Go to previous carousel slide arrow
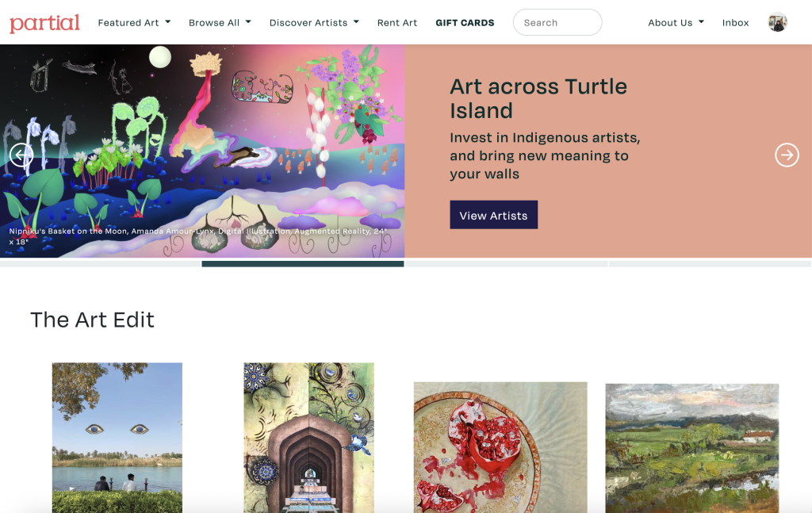The width and height of the screenshot is (812, 513). (21, 155)
